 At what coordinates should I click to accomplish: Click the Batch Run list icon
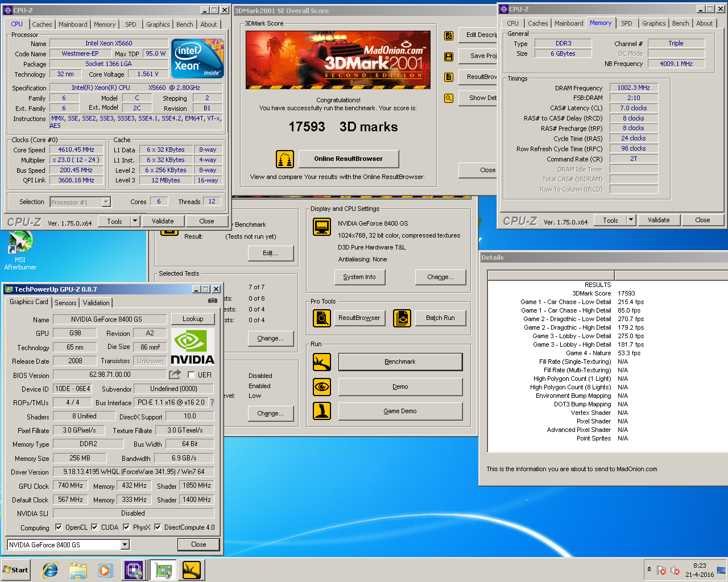pos(402,318)
